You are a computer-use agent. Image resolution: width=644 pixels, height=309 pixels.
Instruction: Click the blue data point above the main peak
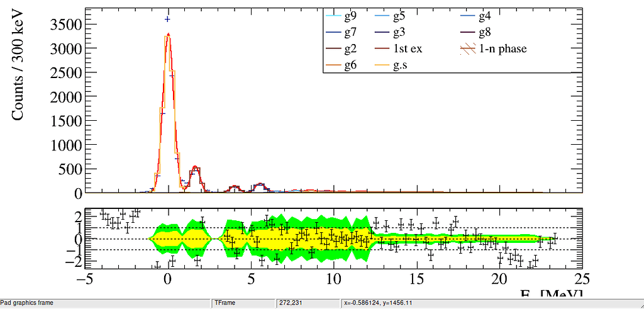(167, 20)
